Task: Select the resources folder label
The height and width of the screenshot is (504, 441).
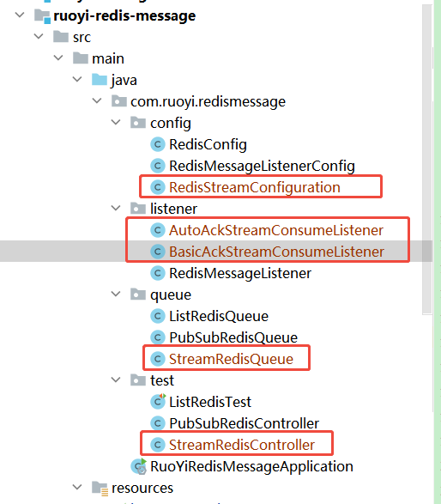Action: (142, 488)
